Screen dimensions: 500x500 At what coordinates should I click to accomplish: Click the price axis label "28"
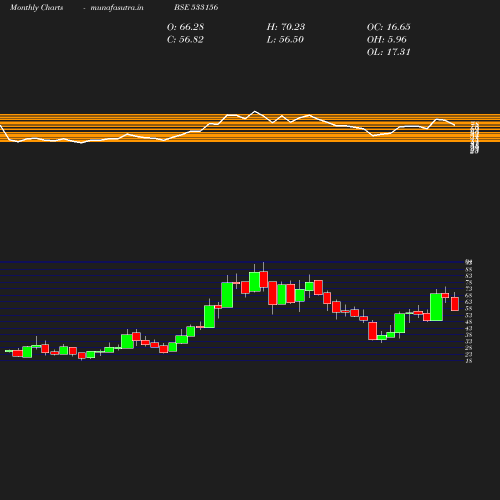(469, 348)
